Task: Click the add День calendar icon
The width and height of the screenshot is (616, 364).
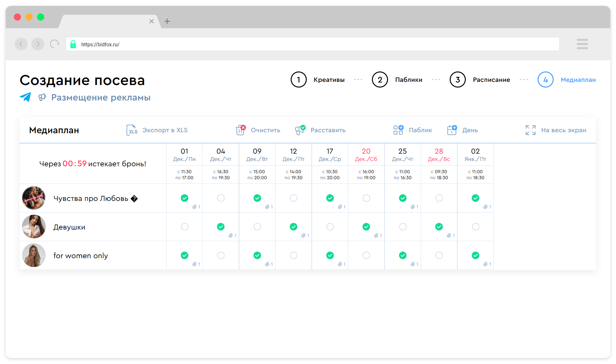Action: [x=452, y=130]
